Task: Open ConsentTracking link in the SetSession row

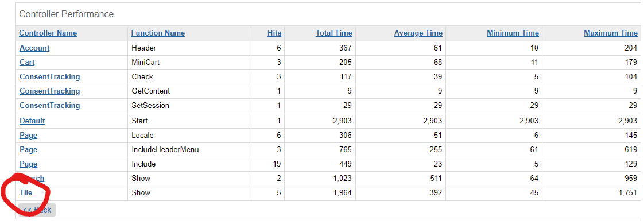Action: (x=50, y=106)
